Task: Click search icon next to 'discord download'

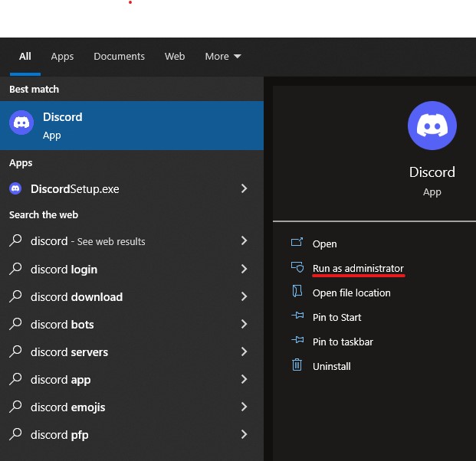Action: point(15,296)
